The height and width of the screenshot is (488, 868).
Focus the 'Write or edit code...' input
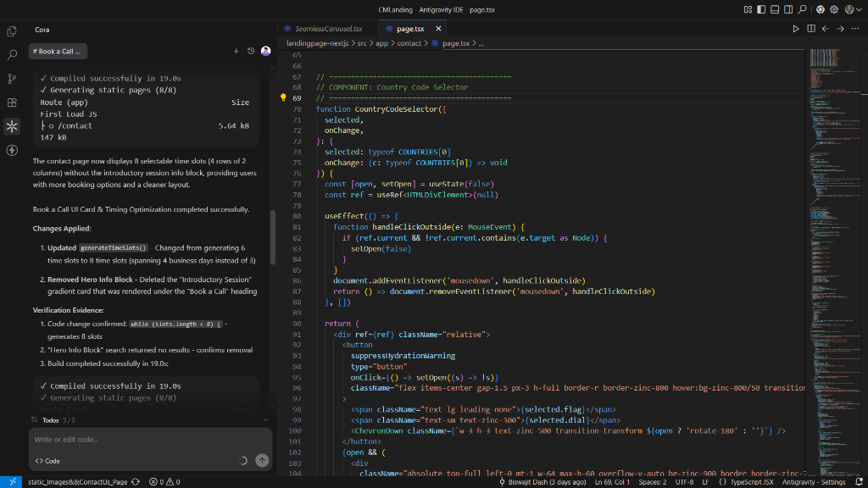pos(149,440)
